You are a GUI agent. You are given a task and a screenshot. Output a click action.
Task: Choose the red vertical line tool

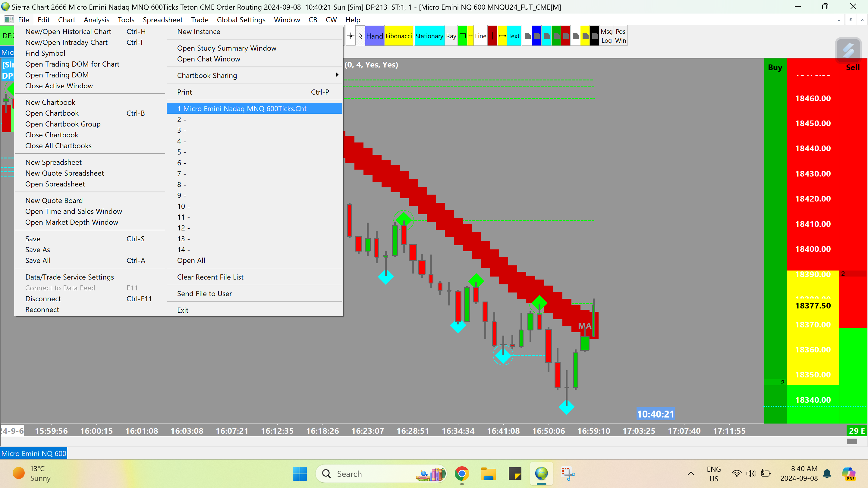click(x=492, y=36)
